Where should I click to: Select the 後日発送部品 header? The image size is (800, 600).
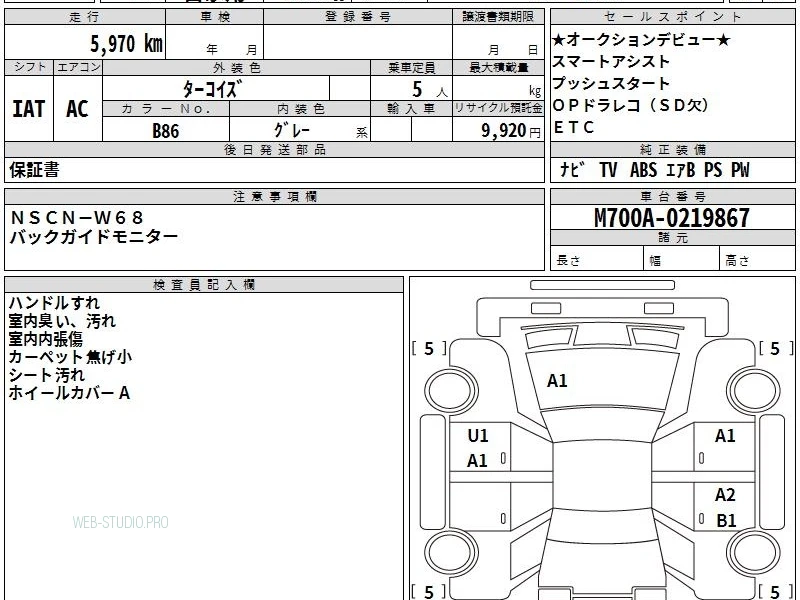[274, 150]
